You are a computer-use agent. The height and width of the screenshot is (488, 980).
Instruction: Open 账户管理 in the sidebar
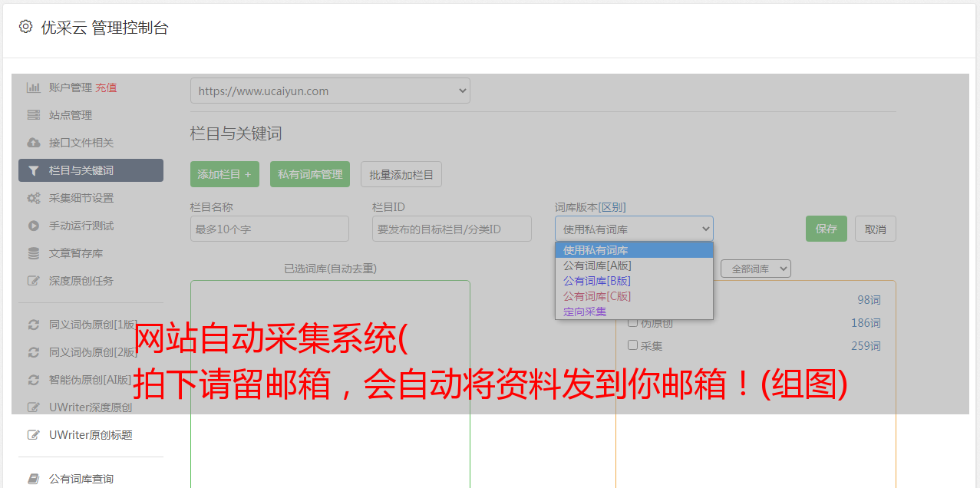(70, 87)
